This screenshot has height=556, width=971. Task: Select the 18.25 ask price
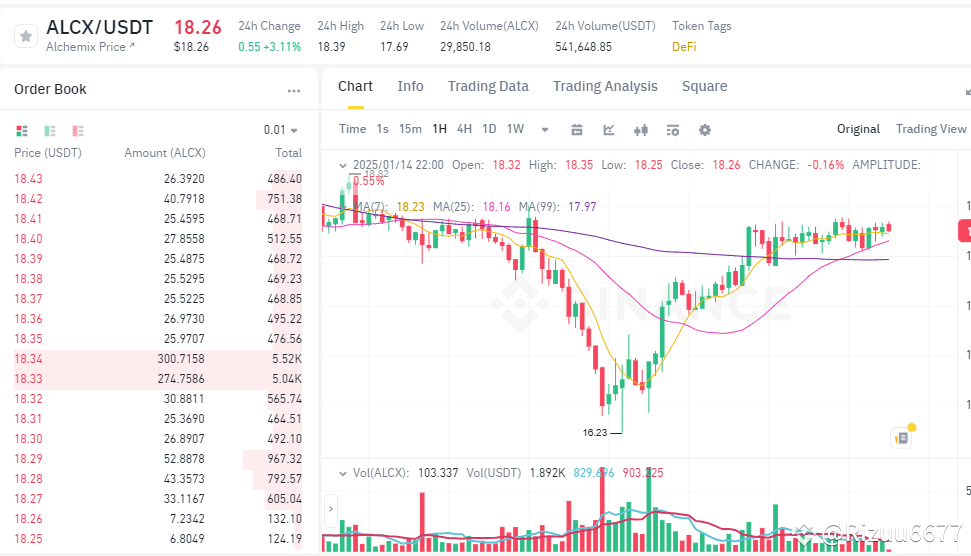click(x=28, y=539)
